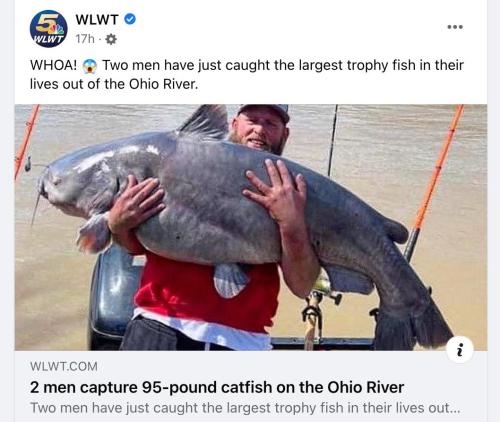Image resolution: width=500 pixels, height=422 pixels.
Task: Open the WLWT page name link
Action: pyautogui.click(x=97, y=19)
